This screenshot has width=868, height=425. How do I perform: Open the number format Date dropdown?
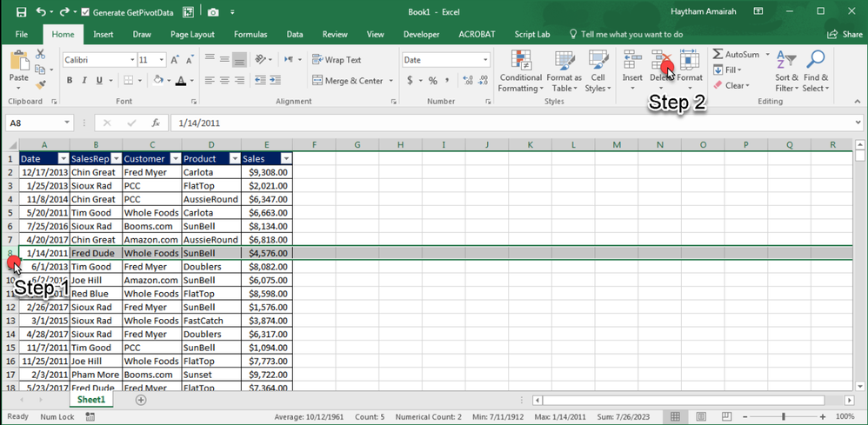pyautogui.click(x=485, y=60)
